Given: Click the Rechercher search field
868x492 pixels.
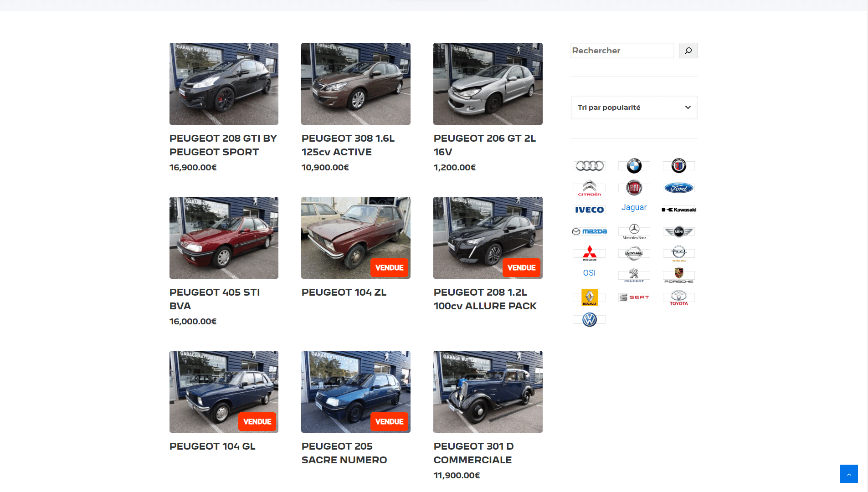Looking at the screenshot, I should coord(622,51).
